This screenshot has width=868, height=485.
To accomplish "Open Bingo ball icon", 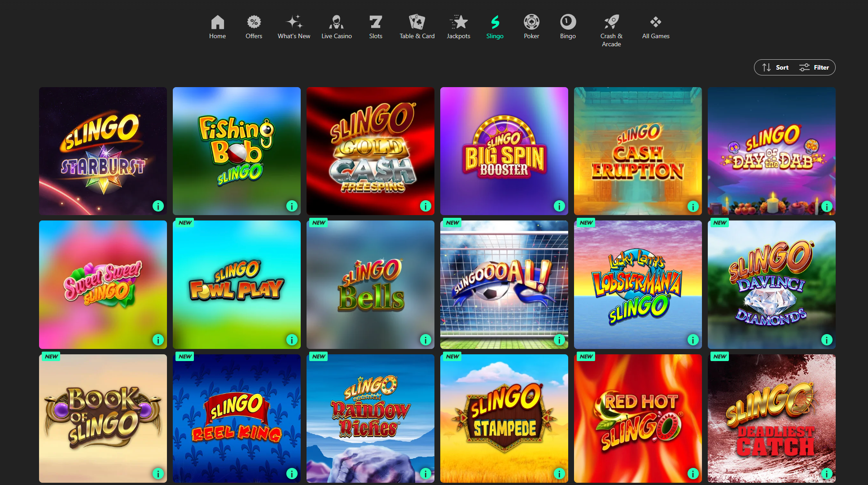I will [x=568, y=22].
